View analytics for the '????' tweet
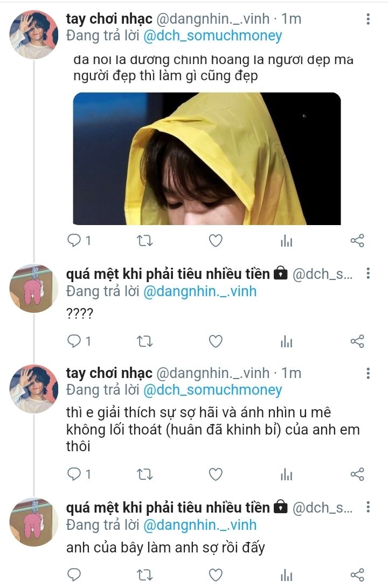Screen dimensions: 388x588 click(286, 341)
